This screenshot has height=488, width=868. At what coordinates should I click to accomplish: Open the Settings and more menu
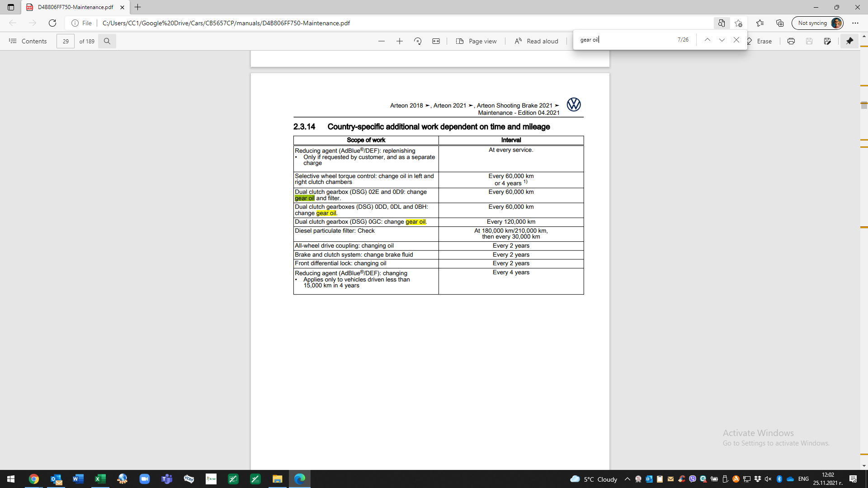[x=855, y=23]
